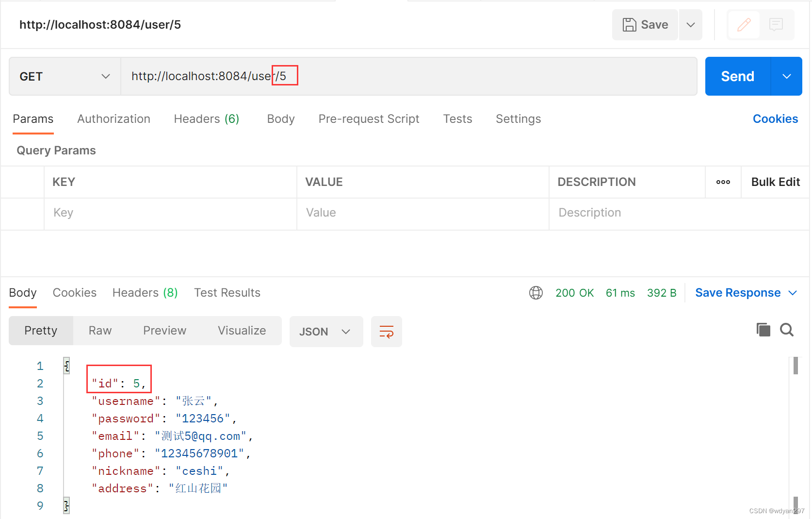
Task: Switch response view to Raw
Action: [99, 330]
